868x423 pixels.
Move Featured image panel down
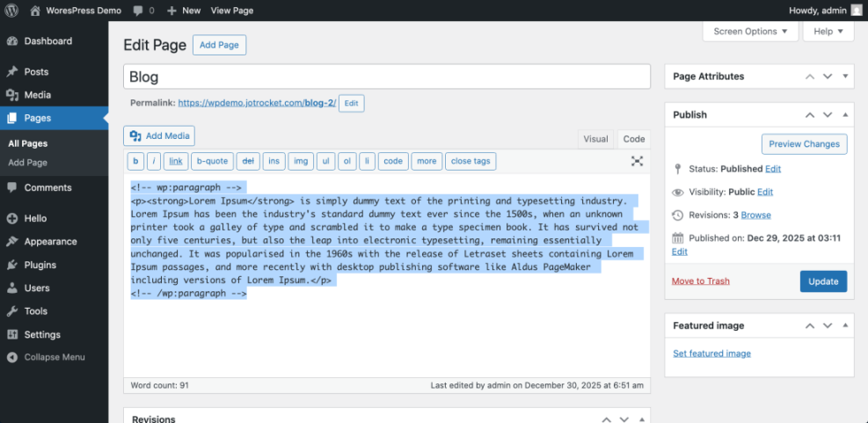pyautogui.click(x=828, y=325)
